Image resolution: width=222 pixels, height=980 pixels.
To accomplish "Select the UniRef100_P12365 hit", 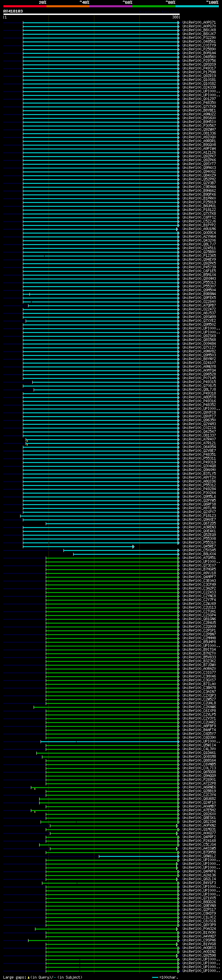I will coord(199,256).
